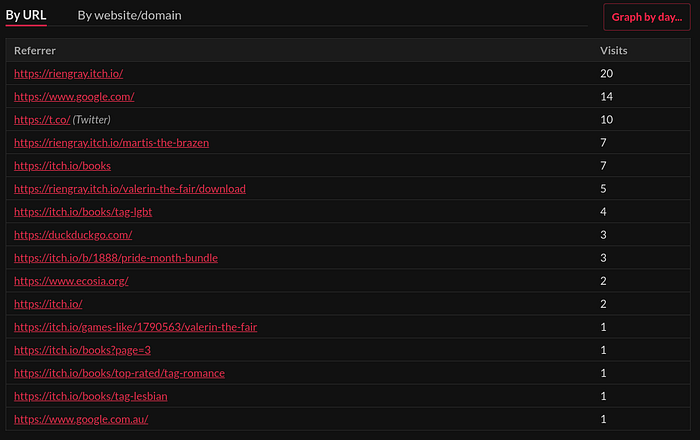Open the www.google.com referrer link

pos(74,97)
